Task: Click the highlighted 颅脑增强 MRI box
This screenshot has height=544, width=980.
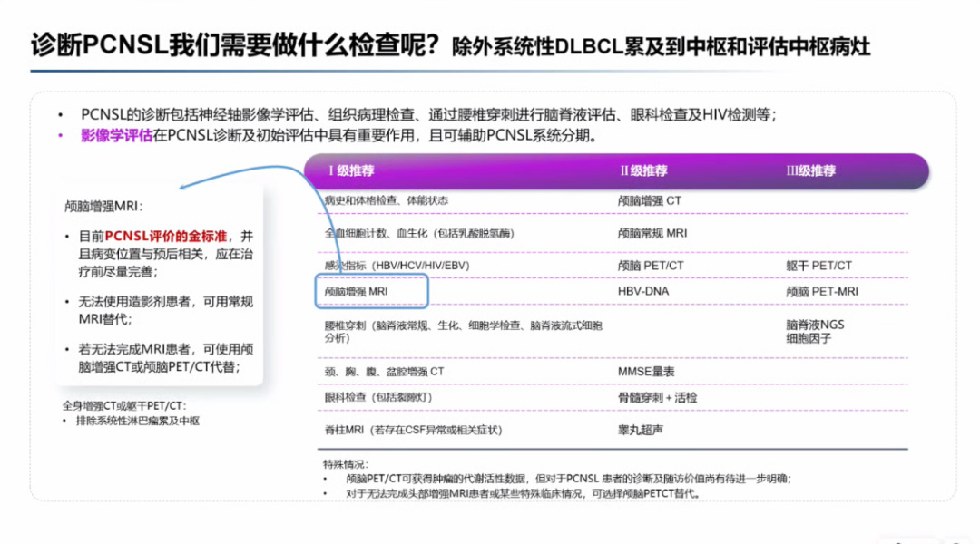Action: [x=370, y=292]
